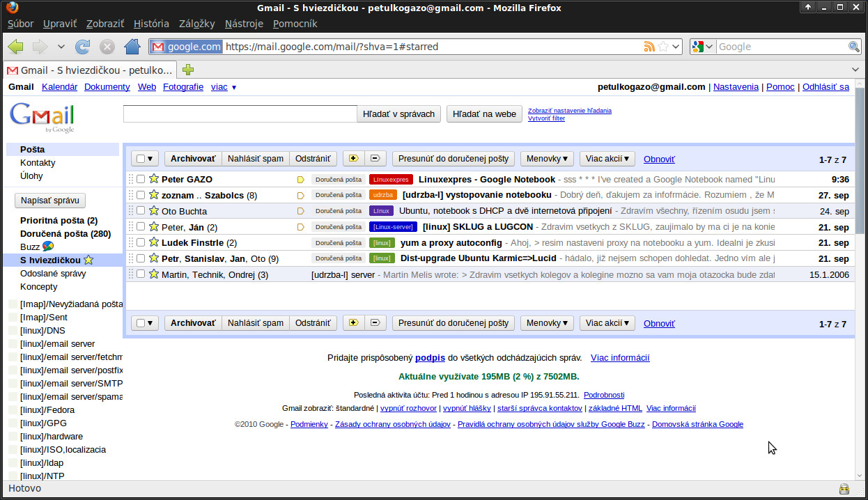The width and height of the screenshot is (868, 500).
Task: Click the 'Hľadať v správach' button
Action: (399, 114)
